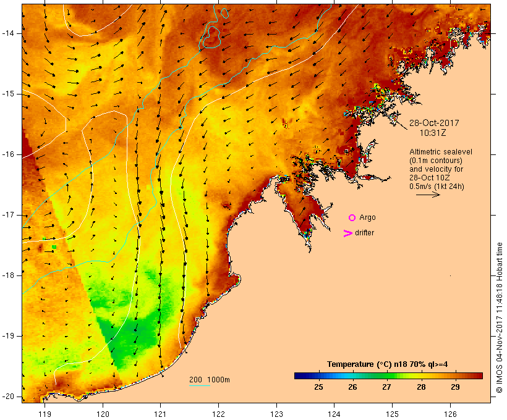Click the color bar value '28'
The width and height of the screenshot is (507, 420).
pos(421,387)
